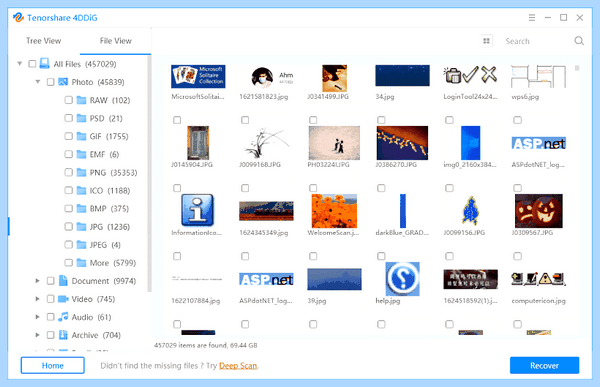This screenshot has height=387, width=600.
Task: Click the 1622107884.jpg file name
Action: click(196, 301)
